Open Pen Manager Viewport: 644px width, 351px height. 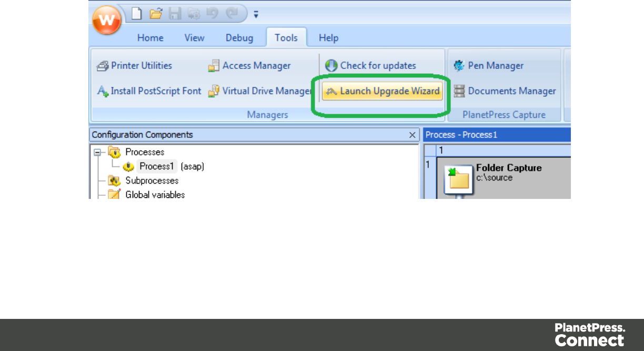[488, 66]
